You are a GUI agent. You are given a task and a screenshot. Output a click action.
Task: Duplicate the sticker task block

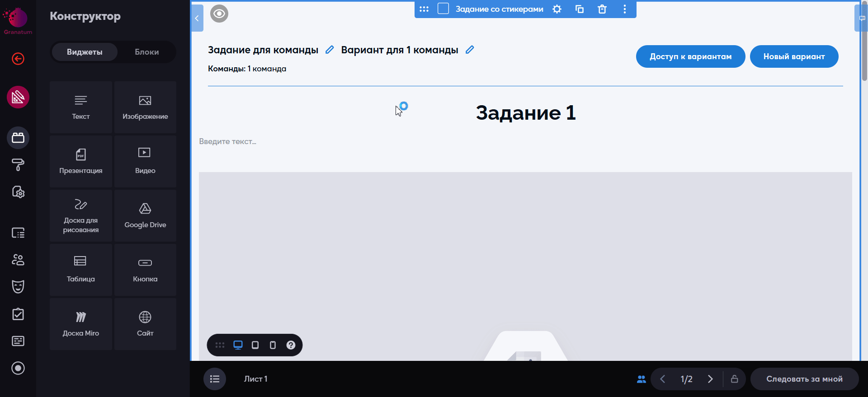579,9
